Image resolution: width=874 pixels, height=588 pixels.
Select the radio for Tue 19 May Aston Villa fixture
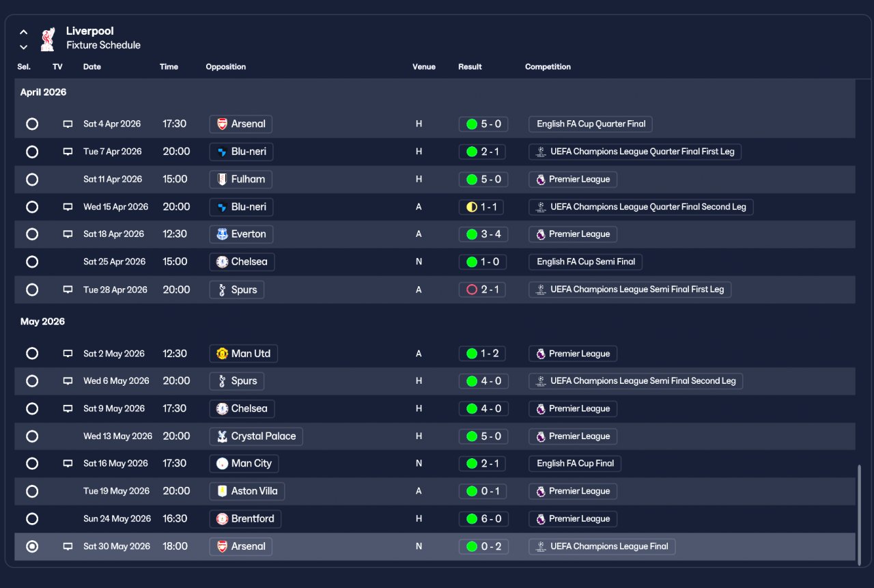click(32, 491)
